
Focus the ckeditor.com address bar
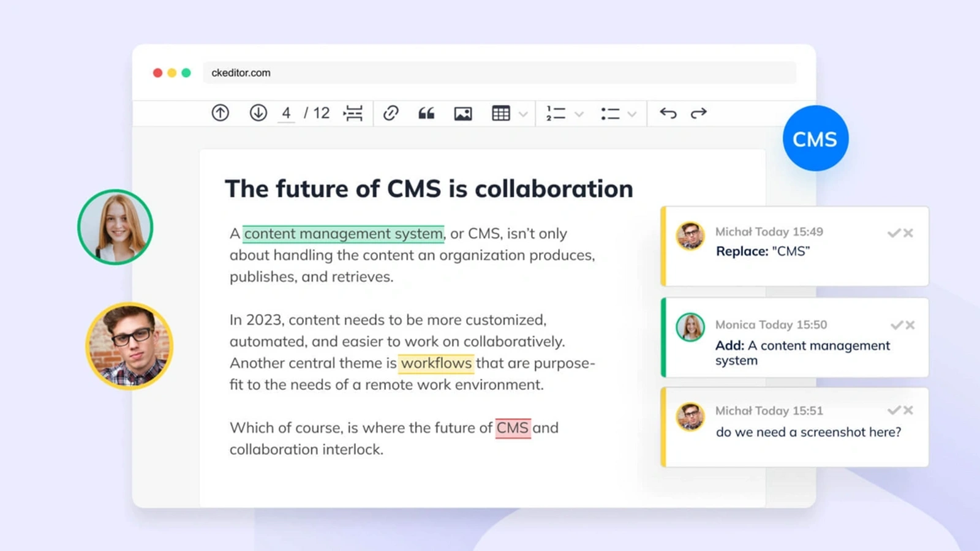(499, 73)
